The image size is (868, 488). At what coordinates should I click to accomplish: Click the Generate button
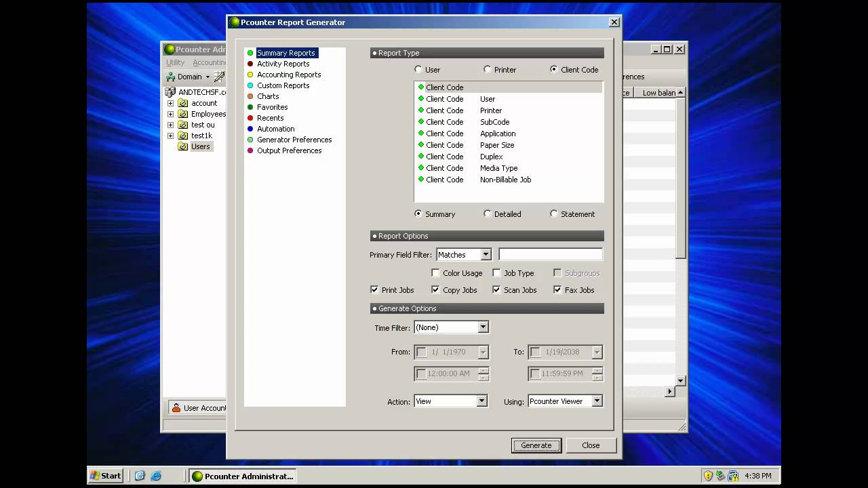pos(536,445)
